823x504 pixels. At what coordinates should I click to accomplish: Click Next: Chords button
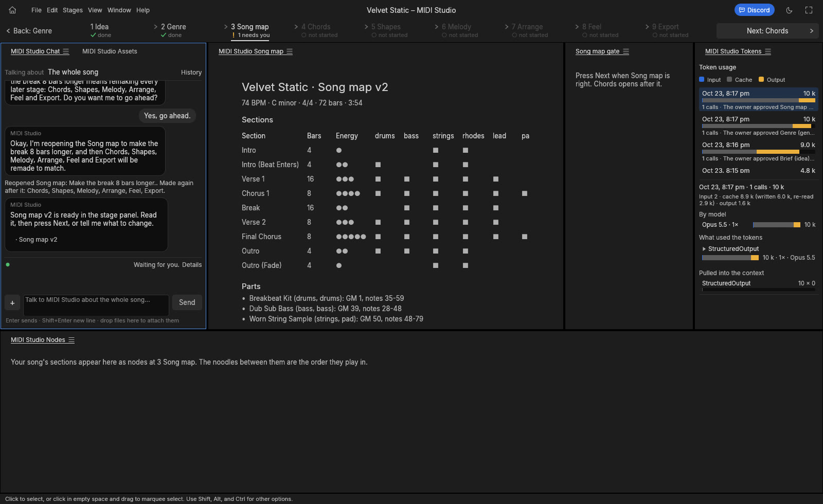point(767,31)
